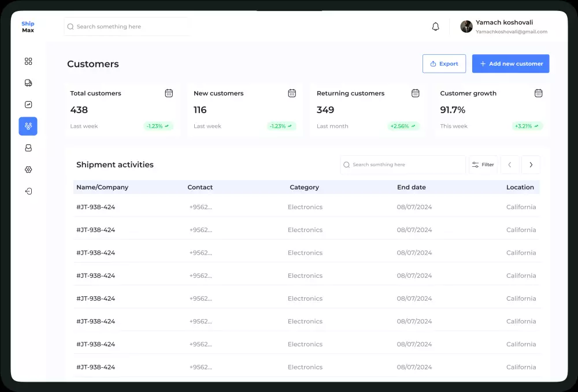Open calendar on New customers card
The height and width of the screenshot is (392, 578).
(x=292, y=93)
